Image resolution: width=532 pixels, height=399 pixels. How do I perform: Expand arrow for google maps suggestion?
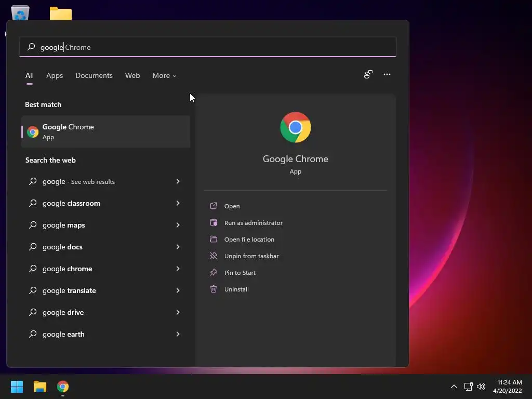coord(178,225)
